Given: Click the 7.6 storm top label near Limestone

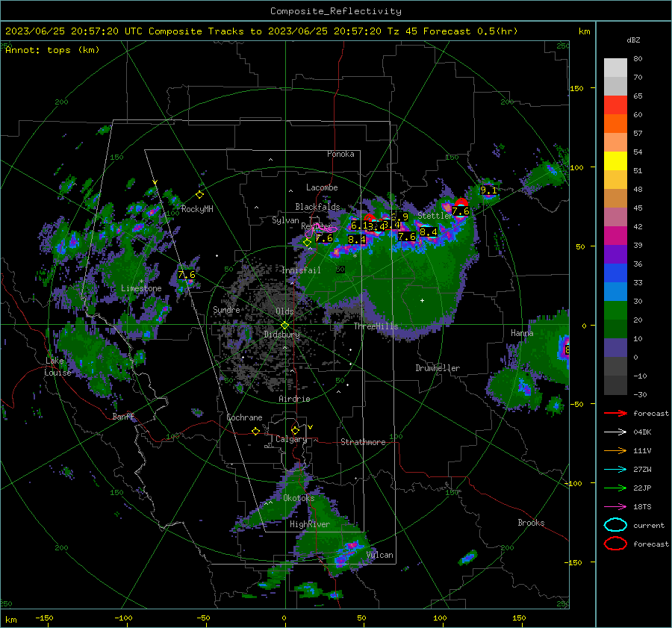Looking at the screenshot, I should tap(187, 274).
